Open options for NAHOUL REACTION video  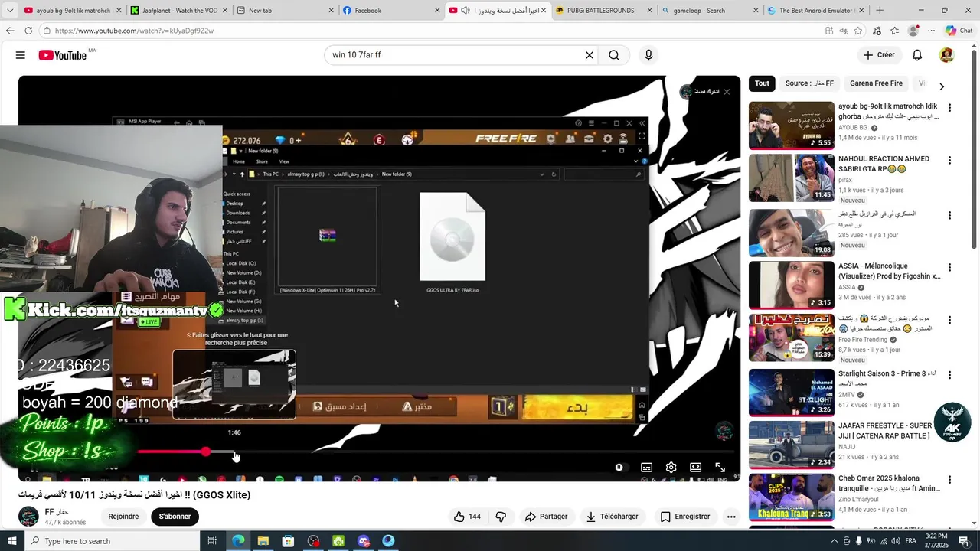click(x=949, y=161)
